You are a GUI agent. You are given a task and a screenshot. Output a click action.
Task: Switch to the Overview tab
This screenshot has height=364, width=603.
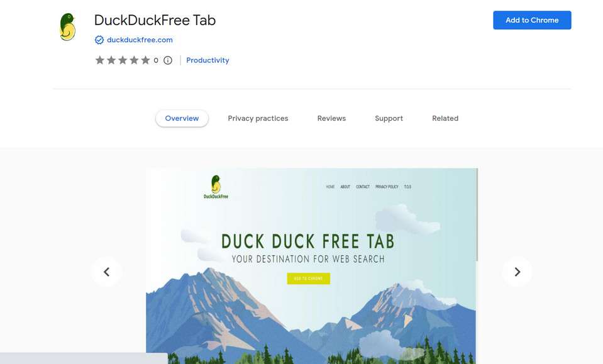(182, 118)
